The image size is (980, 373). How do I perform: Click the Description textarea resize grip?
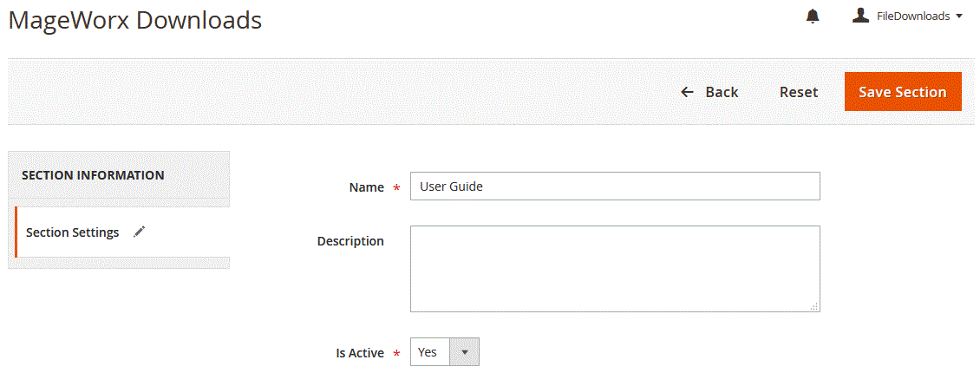pyautogui.click(x=813, y=306)
